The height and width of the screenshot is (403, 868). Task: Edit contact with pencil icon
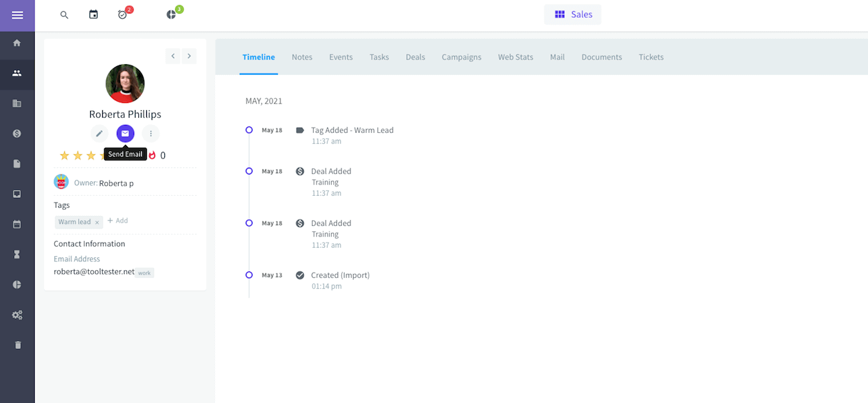pos(99,134)
